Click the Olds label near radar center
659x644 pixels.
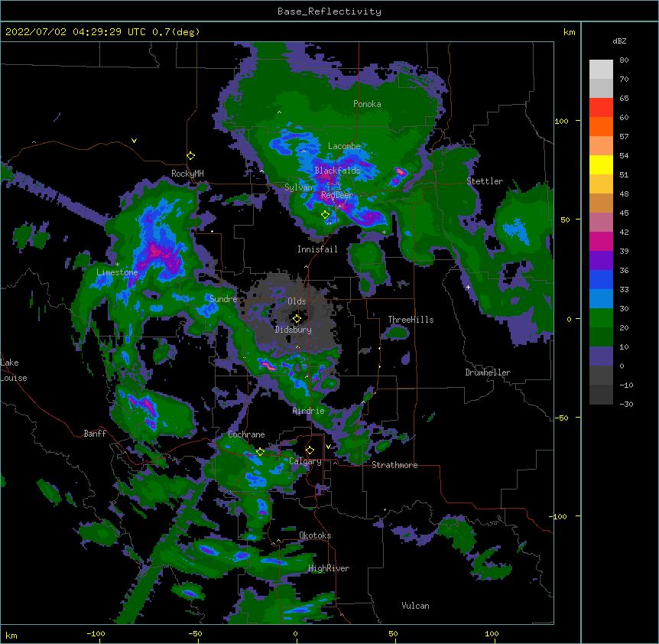coord(297,301)
